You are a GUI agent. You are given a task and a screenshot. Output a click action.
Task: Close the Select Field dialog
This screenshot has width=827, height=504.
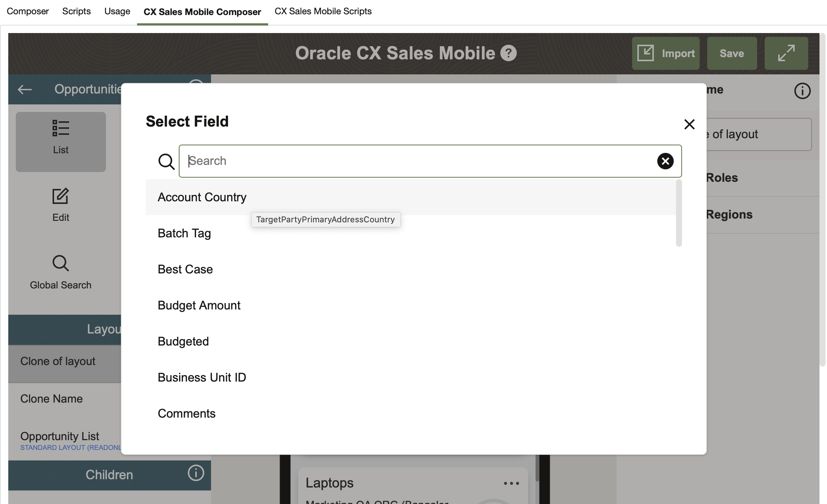689,124
